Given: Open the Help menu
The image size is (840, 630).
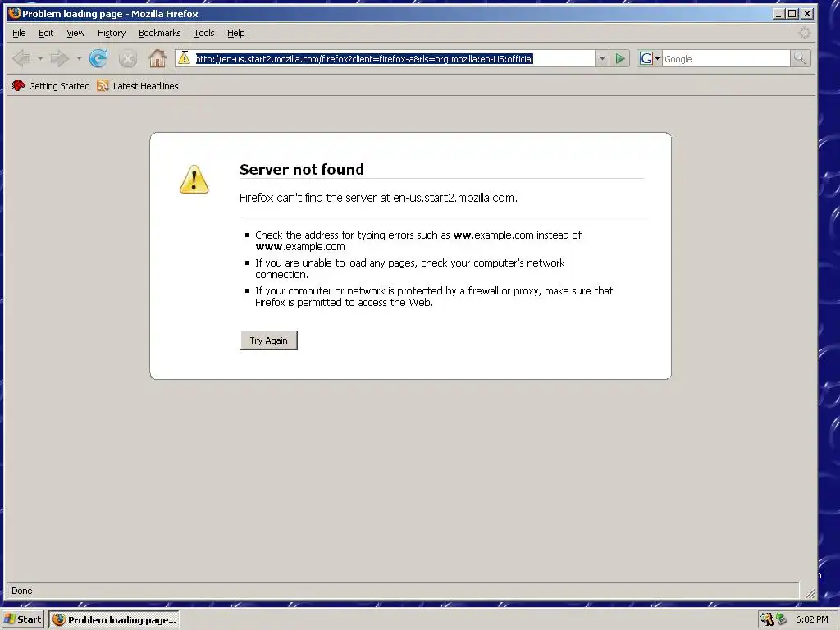Looking at the screenshot, I should pos(235,33).
